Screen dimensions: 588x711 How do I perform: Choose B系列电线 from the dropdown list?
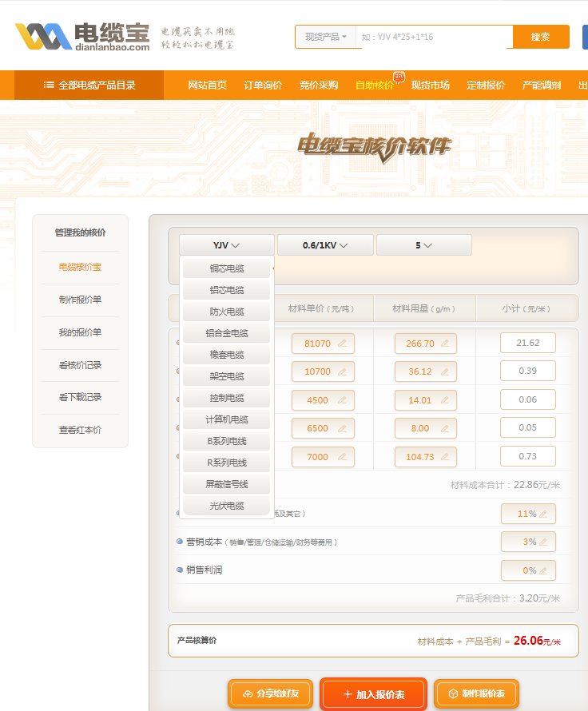(x=227, y=441)
